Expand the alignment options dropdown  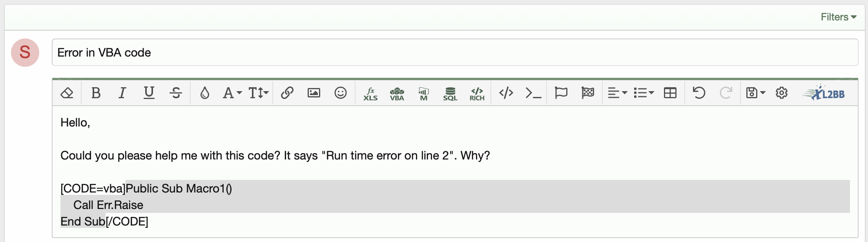pyautogui.click(x=618, y=93)
